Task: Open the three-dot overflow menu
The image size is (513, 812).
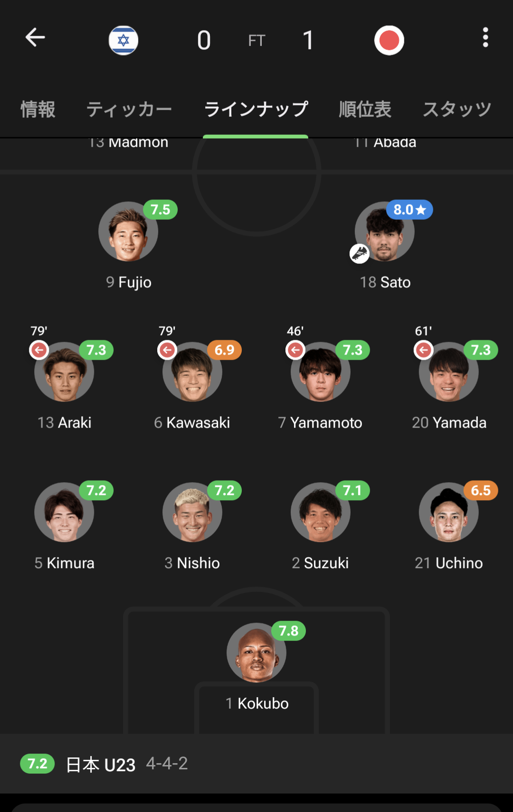Action: coord(485,37)
